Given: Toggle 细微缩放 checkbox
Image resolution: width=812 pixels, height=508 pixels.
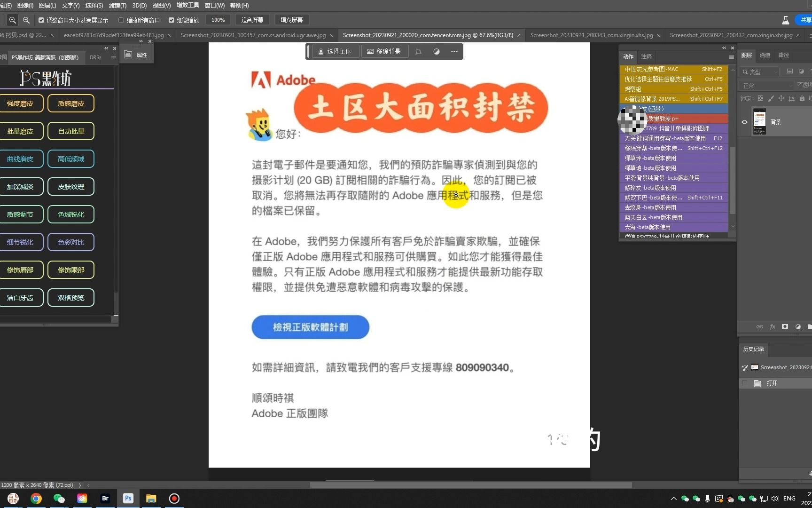Looking at the screenshot, I should click(172, 20).
